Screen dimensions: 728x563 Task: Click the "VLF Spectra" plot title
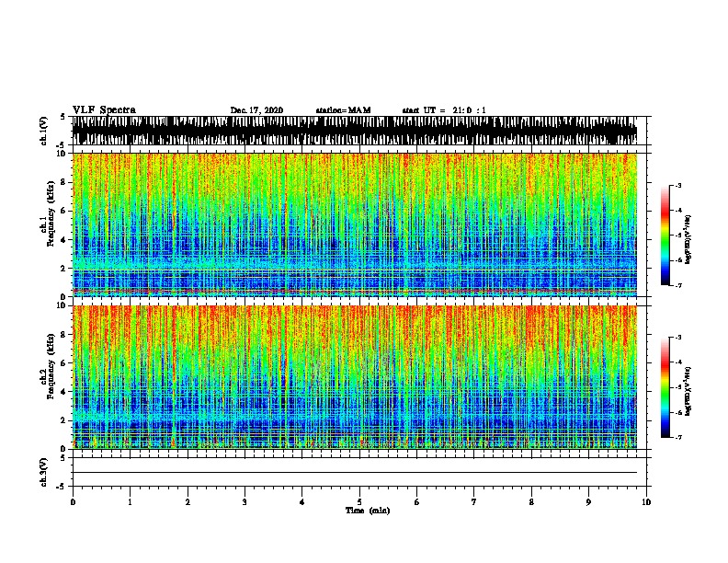coord(104,110)
